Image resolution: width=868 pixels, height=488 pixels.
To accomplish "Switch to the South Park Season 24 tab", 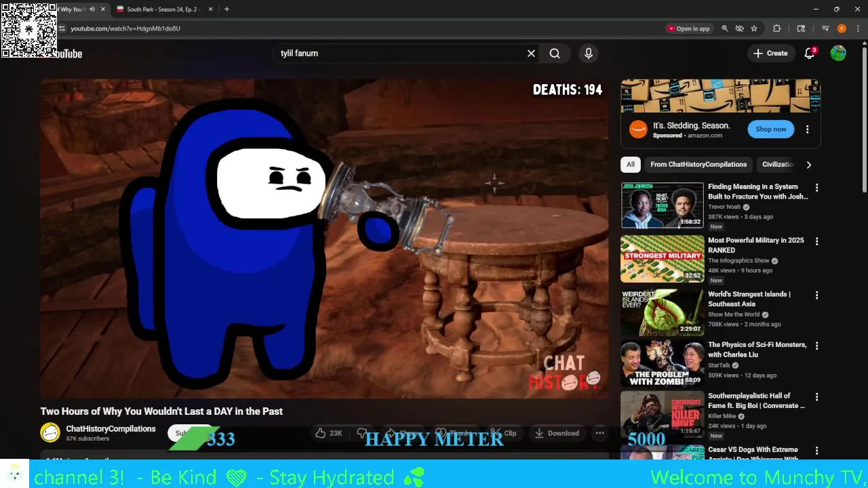I will pos(165,9).
